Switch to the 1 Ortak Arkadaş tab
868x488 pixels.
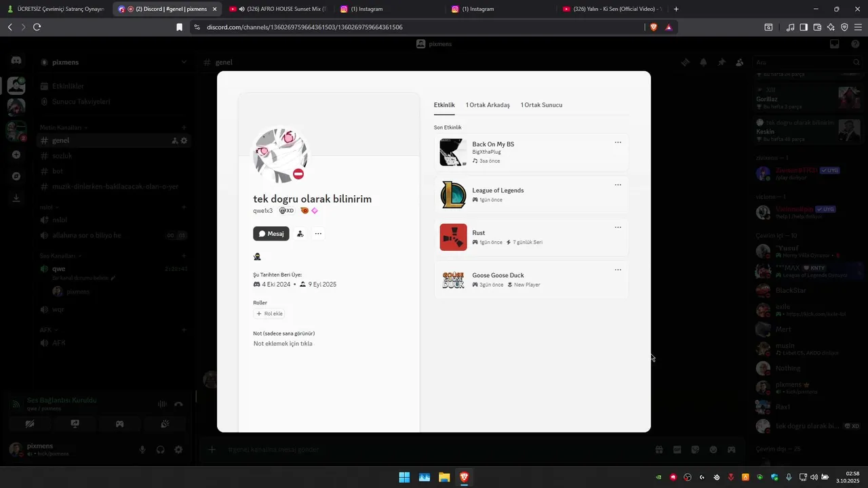(488, 105)
